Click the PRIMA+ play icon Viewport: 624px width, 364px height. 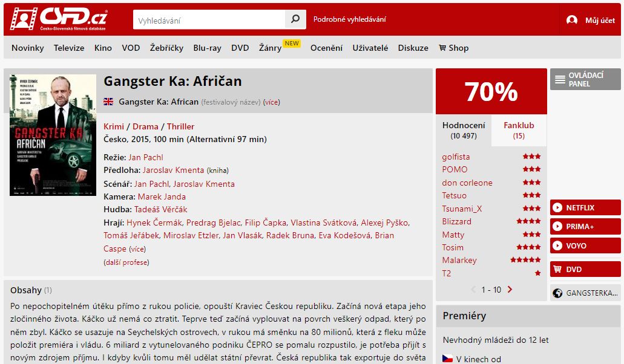point(557,227)
